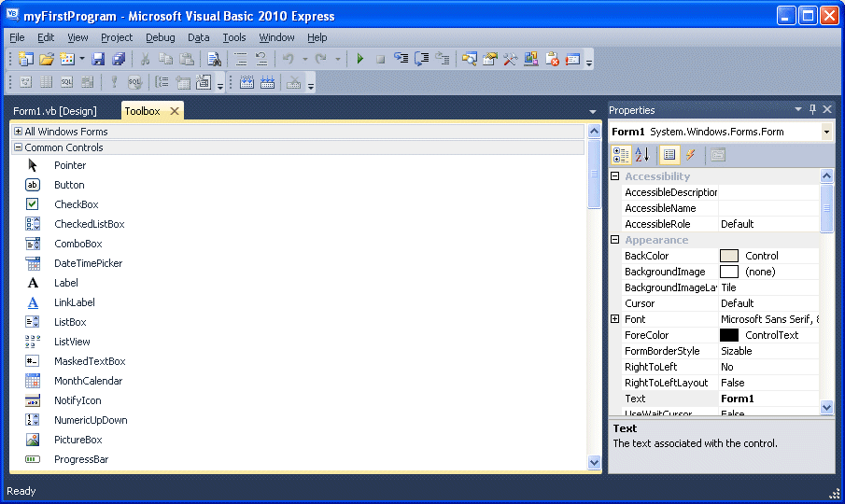Click the Text property value Form1
Screen dimensions: 845x504
[x=738, y=399]
